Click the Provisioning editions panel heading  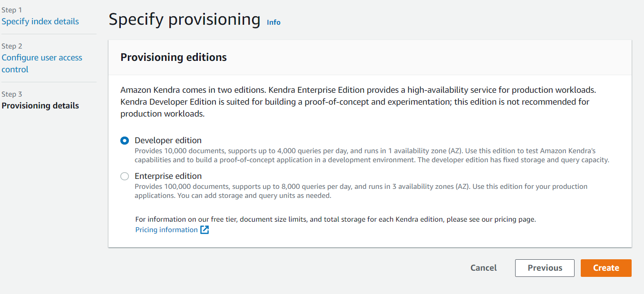[174, 58]
